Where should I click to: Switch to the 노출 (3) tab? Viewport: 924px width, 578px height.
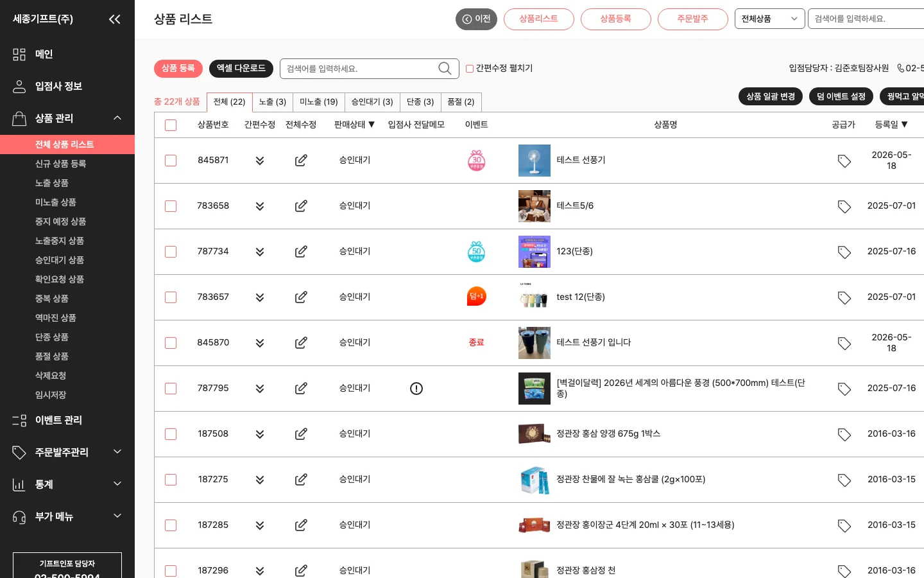pyautogui.click(x=273, y=102)
